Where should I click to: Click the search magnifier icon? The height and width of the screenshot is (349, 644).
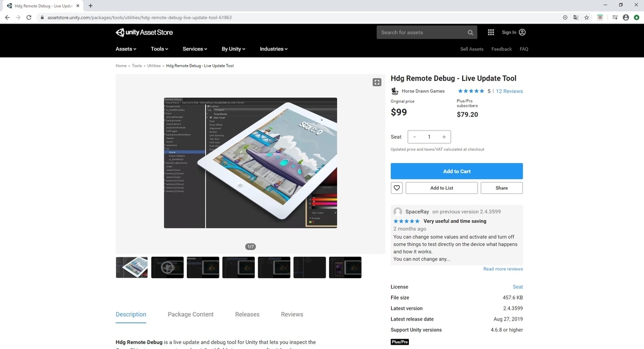point(471,32)
